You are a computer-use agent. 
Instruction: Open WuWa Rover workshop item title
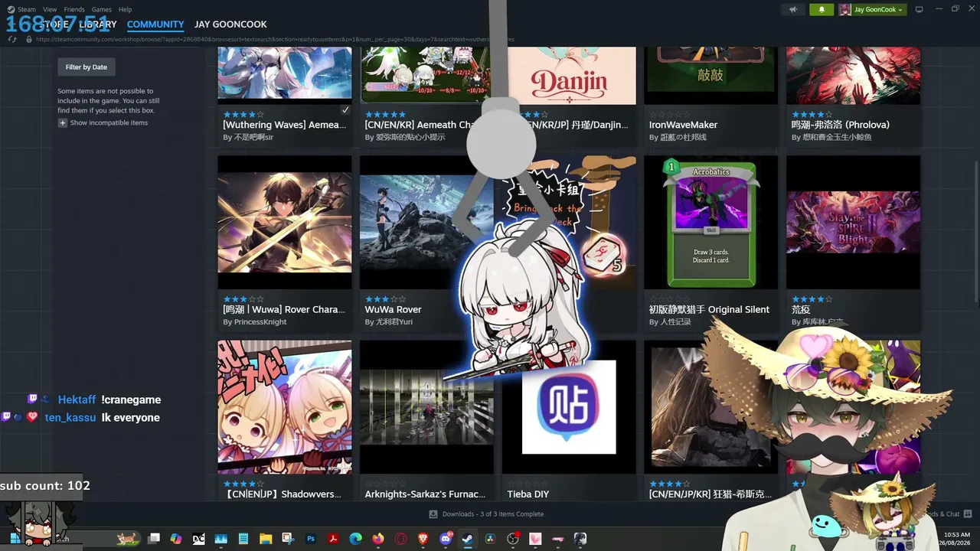click(394, 309)
